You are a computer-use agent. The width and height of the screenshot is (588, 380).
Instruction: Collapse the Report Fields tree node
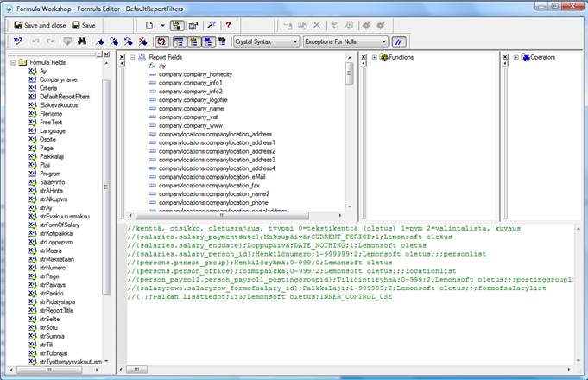click(132, 57)
